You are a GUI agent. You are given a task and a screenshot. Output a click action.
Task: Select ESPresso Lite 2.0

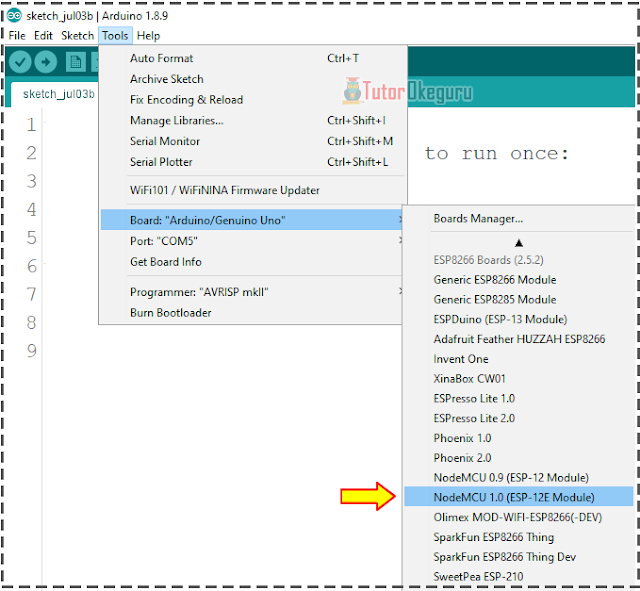pos(518,418)
